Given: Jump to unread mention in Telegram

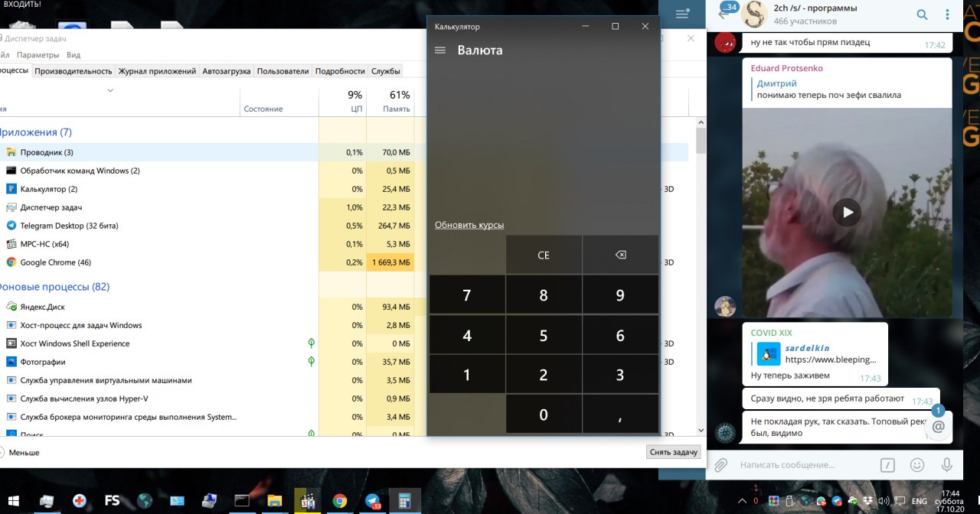Looking at the screenshot, I should 938,425.
